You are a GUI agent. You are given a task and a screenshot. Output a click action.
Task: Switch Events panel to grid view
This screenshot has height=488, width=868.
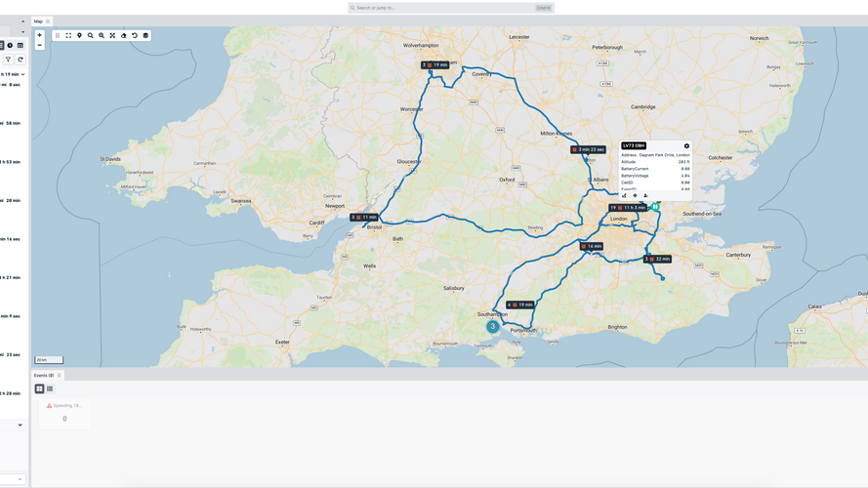(x=39, y=389)
